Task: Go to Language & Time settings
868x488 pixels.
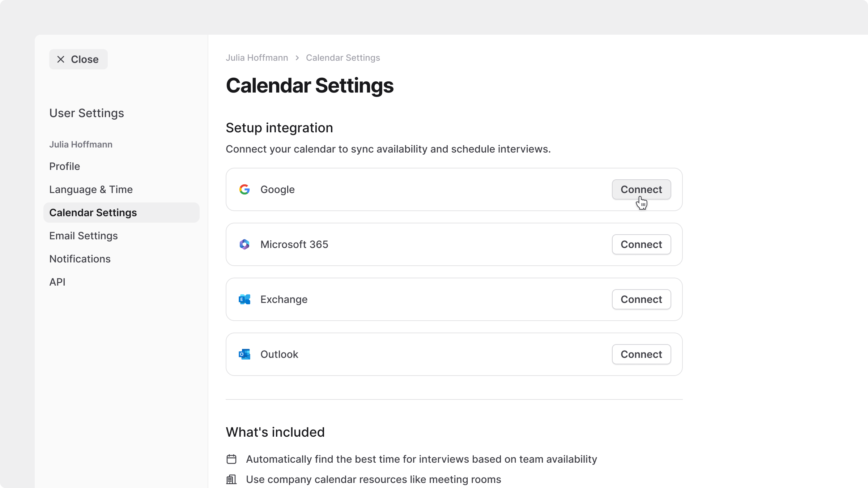Action: [91, 189]
